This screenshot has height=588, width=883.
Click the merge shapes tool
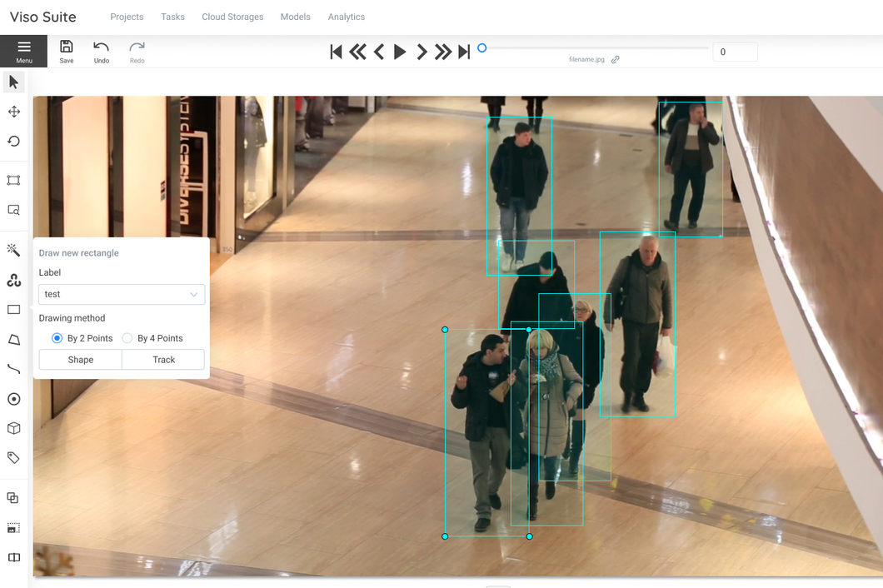click(x=12, y=497)
